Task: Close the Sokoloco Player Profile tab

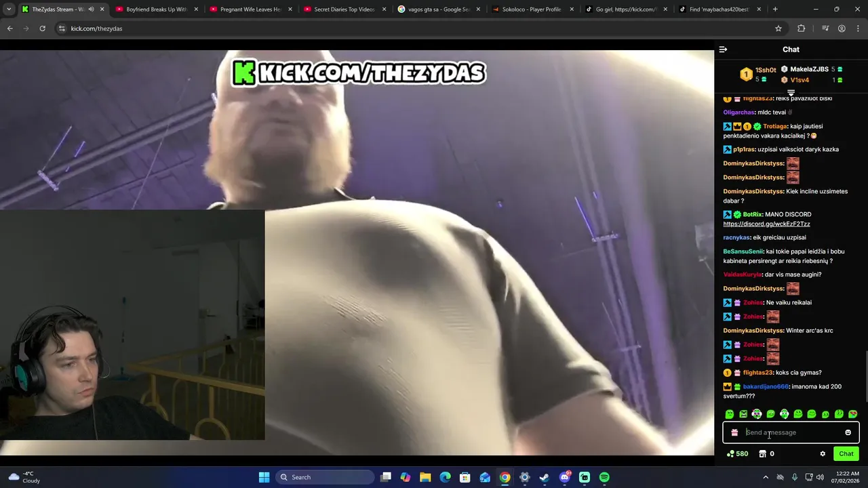Action: click(571, 9)
